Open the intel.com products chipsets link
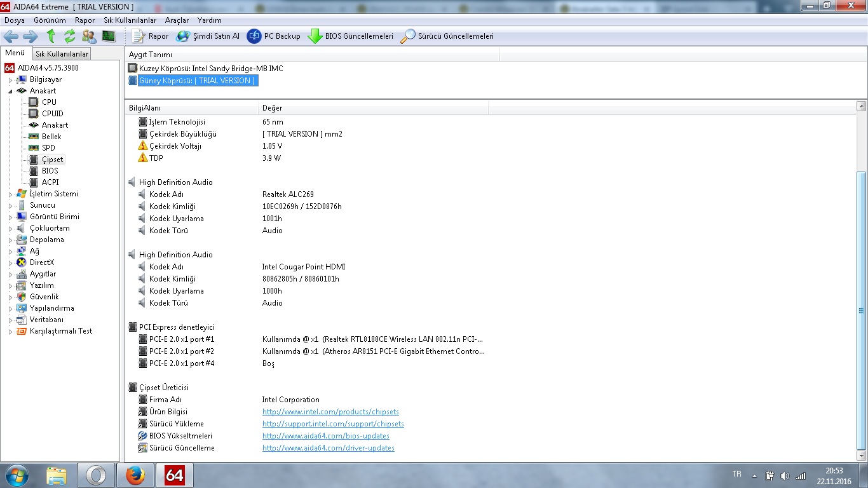 [330, 412]
